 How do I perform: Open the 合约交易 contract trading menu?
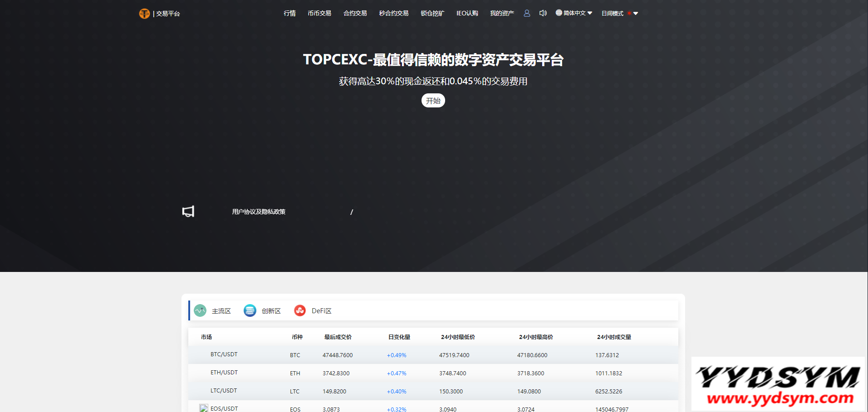point(355,13)
